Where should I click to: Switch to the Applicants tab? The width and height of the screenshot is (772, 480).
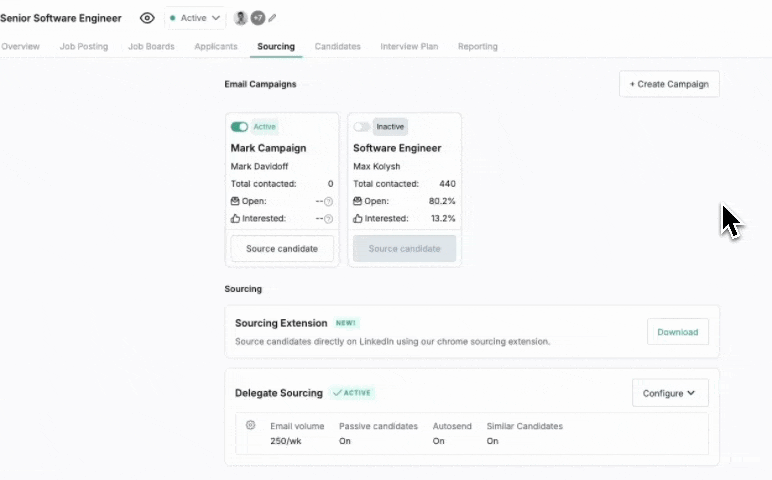point(216,46)
